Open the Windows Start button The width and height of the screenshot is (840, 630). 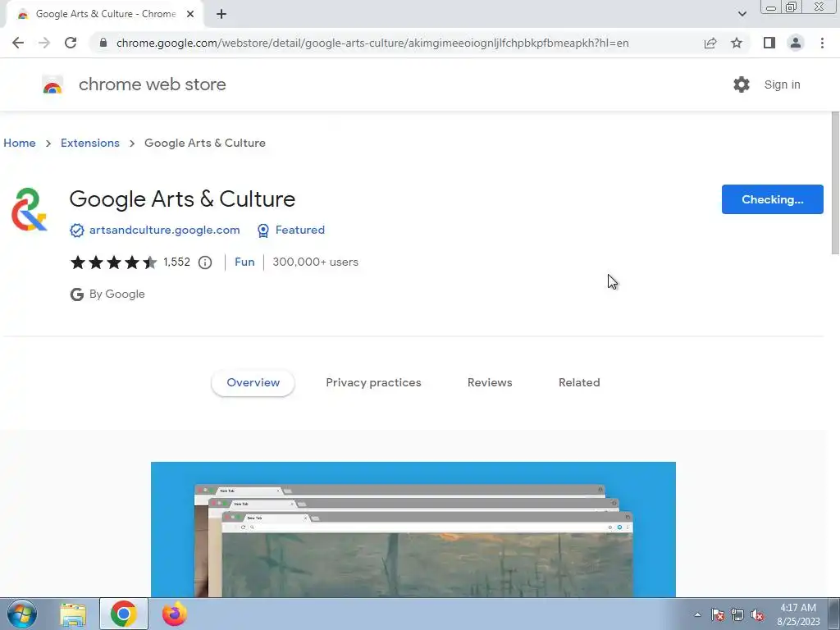click(x=21, y=614)
